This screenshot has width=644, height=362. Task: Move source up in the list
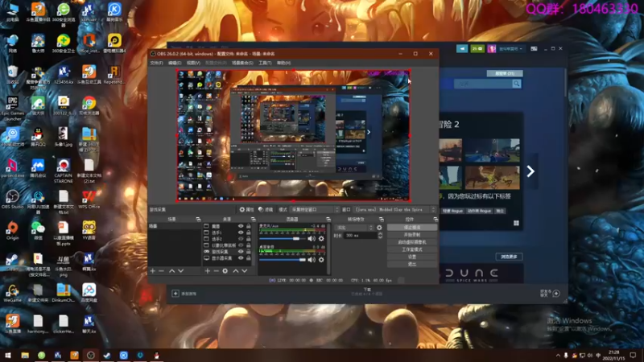click(236, 271)
